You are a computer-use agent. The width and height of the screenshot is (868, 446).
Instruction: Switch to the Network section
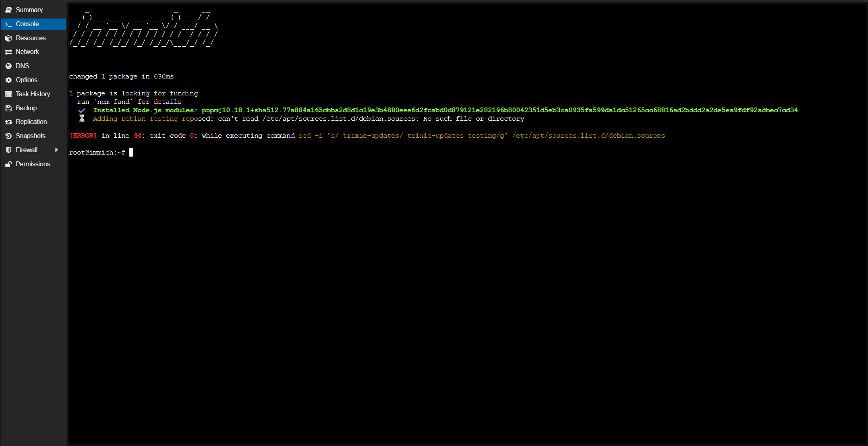[27, 52]
